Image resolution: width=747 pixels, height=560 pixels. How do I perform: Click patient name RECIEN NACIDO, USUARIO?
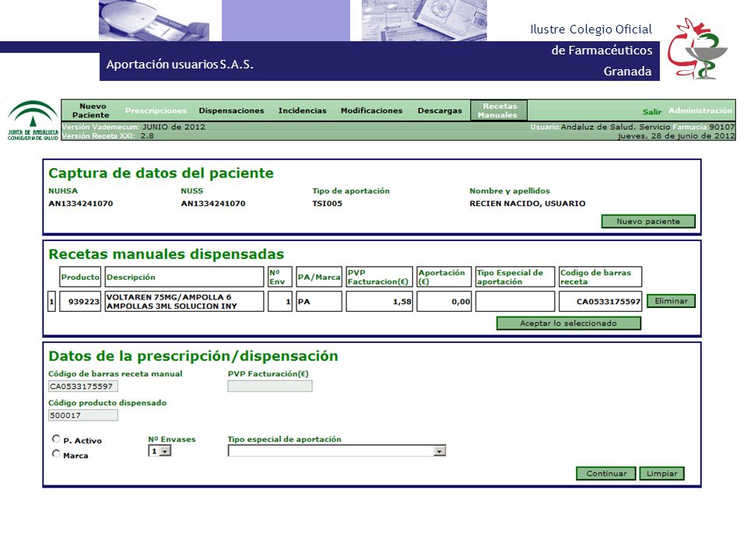[528, 203]
